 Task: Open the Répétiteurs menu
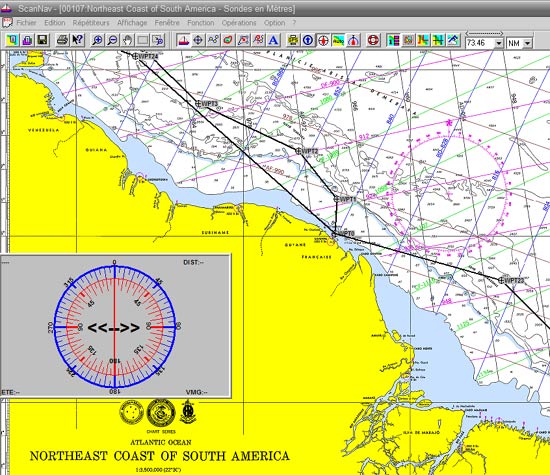point(91,23)
